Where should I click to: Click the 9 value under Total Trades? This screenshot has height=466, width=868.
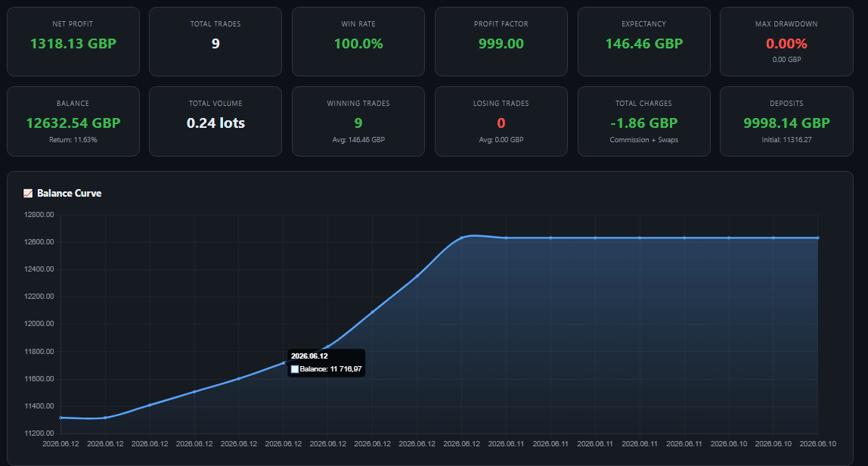point(215,43)
